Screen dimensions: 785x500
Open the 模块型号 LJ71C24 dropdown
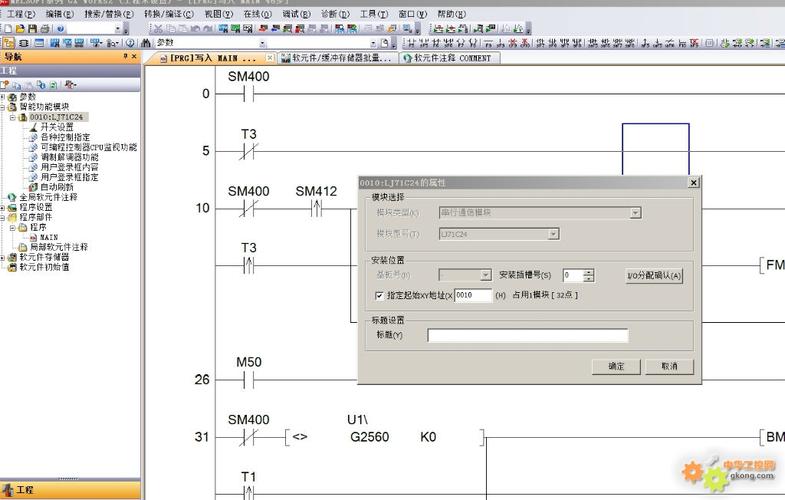tap(553, 234)
